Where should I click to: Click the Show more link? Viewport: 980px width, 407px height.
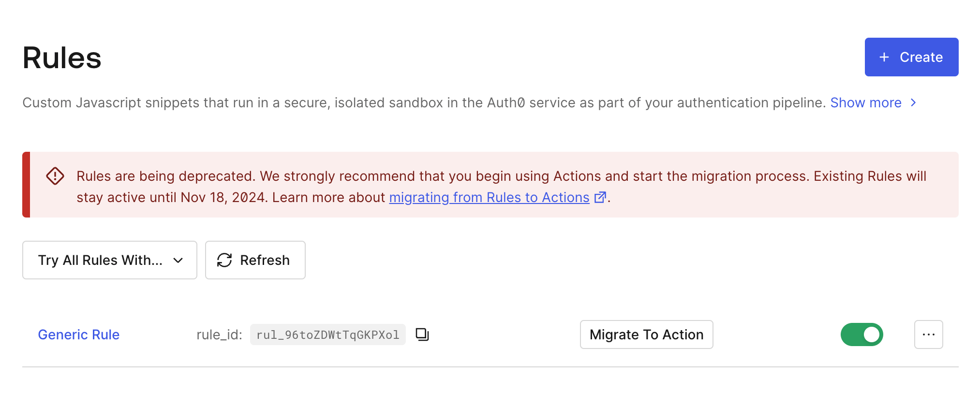866,102
